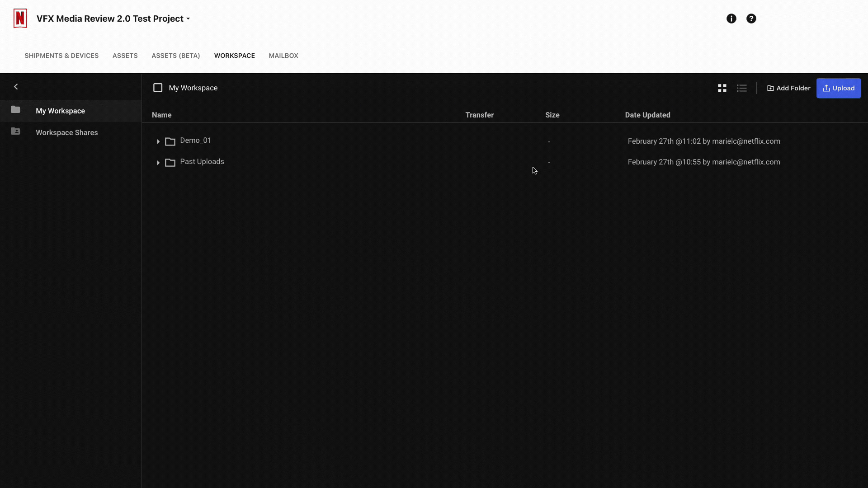This screenshot has width=868, height=488.
Task: Click the help question mark icon
Action: pos(751,19)
